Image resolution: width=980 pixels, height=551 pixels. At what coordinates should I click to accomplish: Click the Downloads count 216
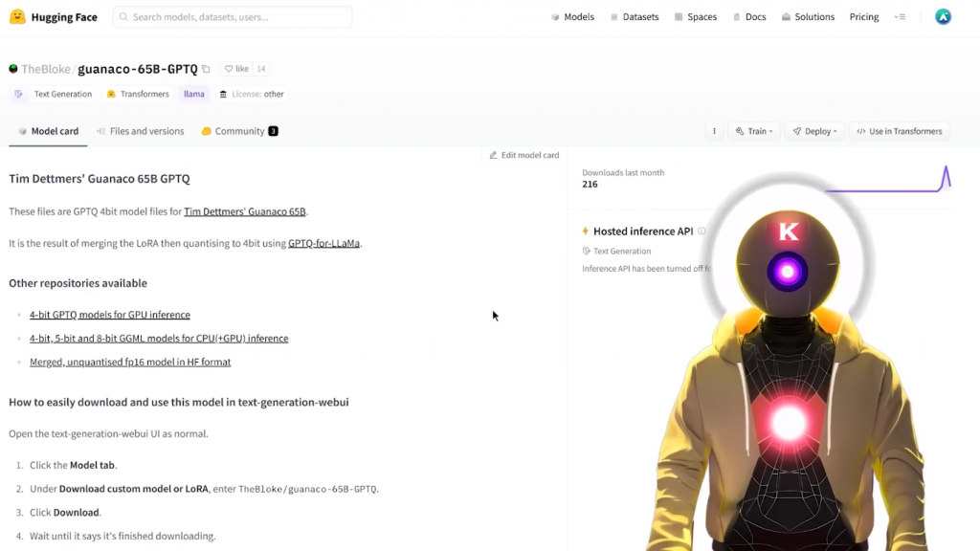(x=590, y=185)
